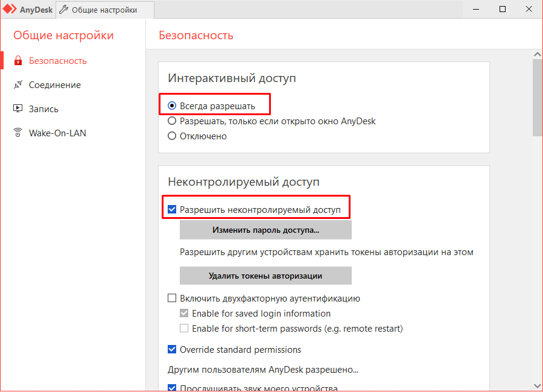Open the Запись settings section
The height and width of the screenshot is (392, 543).
(x=43, y=109)
